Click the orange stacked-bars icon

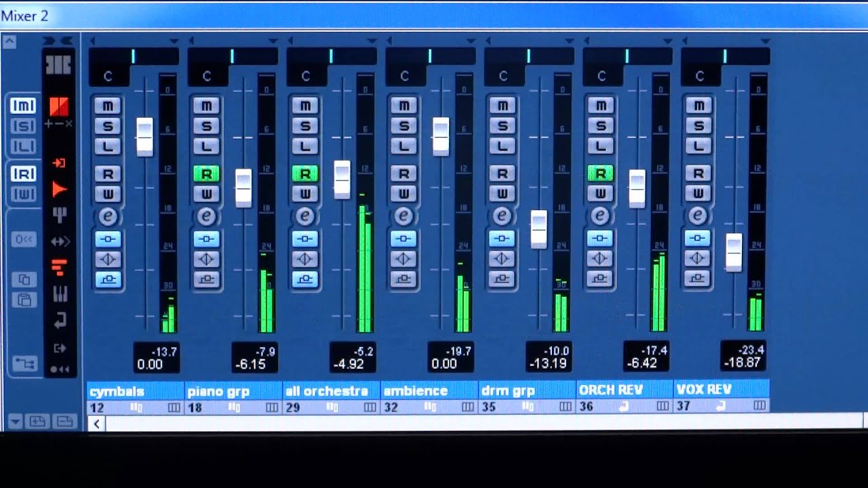click(60, 268)
